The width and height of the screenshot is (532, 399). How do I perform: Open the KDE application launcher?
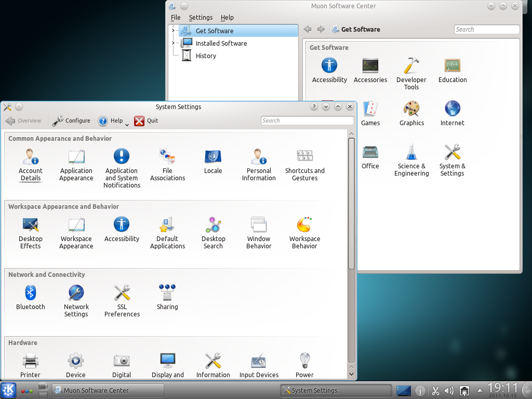(8, 391)
